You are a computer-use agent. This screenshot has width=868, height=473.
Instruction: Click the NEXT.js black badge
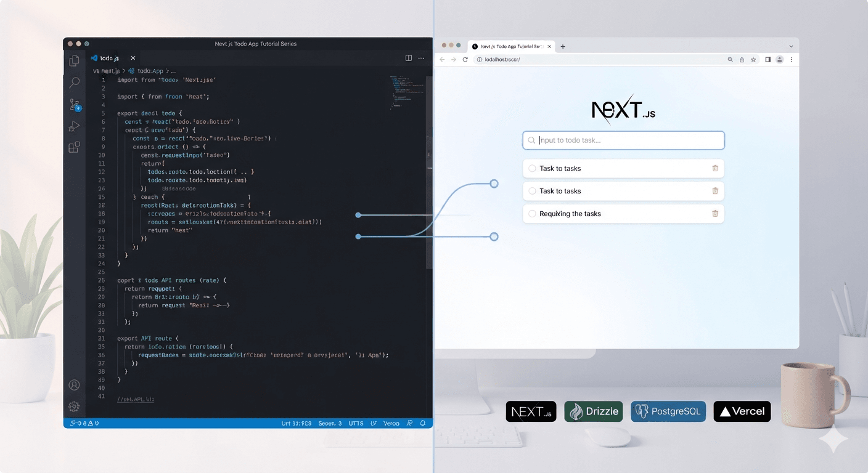pos(531,411)
